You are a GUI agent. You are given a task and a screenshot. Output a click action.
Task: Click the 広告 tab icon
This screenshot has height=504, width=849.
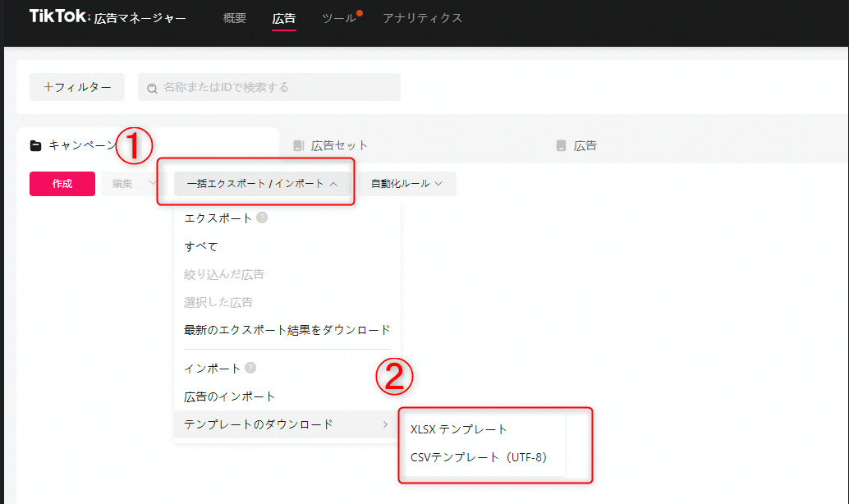[x=561, y=146]
